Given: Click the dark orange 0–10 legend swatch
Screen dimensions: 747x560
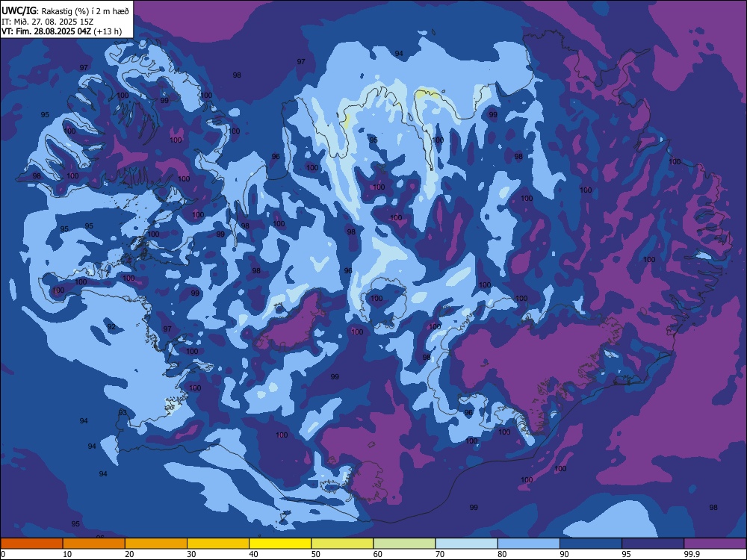Looking at the screenshot, I should click(x=31, y=544).
